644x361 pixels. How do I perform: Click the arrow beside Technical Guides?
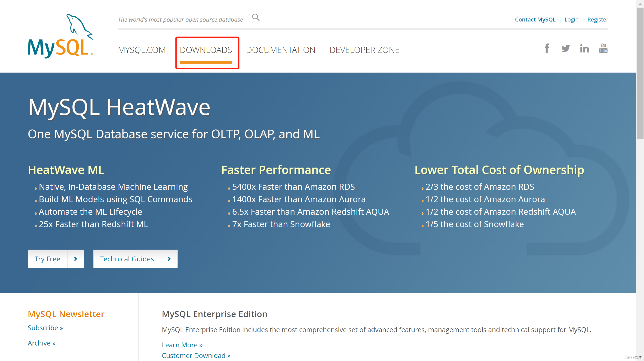pos(169,259)
